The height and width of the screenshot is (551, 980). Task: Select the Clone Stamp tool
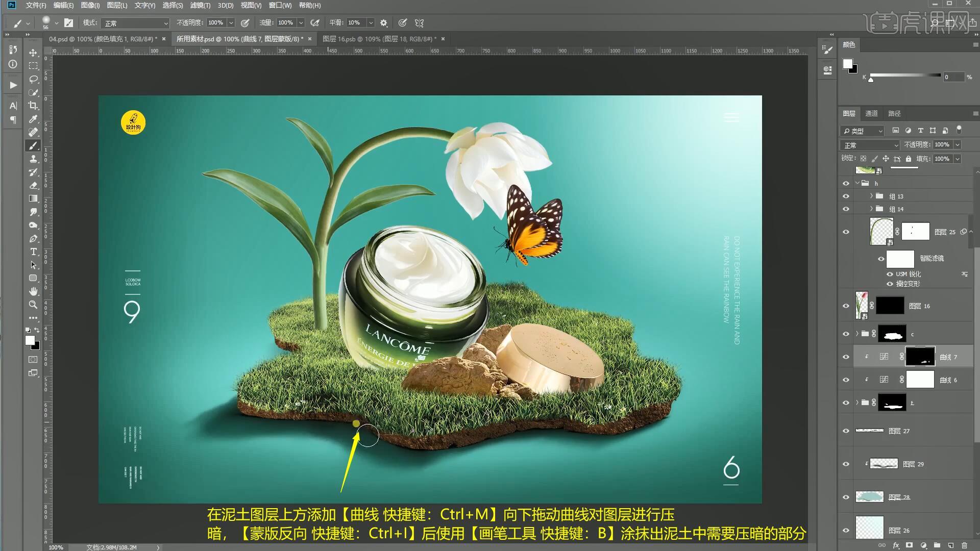(x=33, y=159)
